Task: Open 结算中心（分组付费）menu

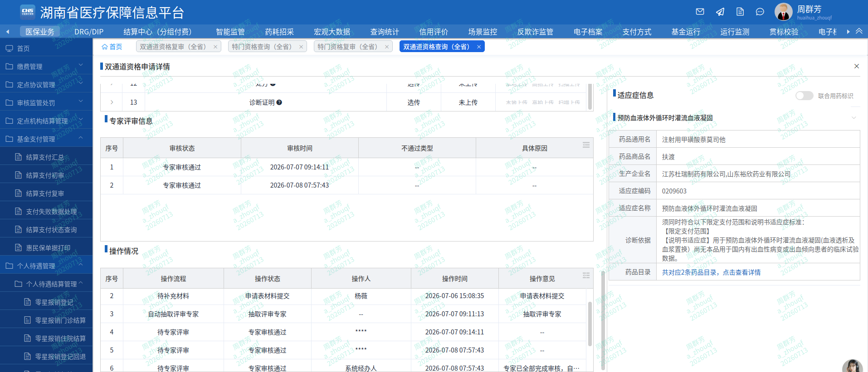Action: tap(157, 32)
